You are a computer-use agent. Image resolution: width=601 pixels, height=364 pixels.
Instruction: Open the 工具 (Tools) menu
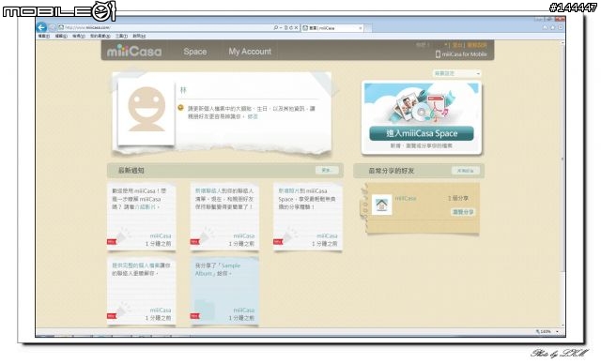click(121, 36)
